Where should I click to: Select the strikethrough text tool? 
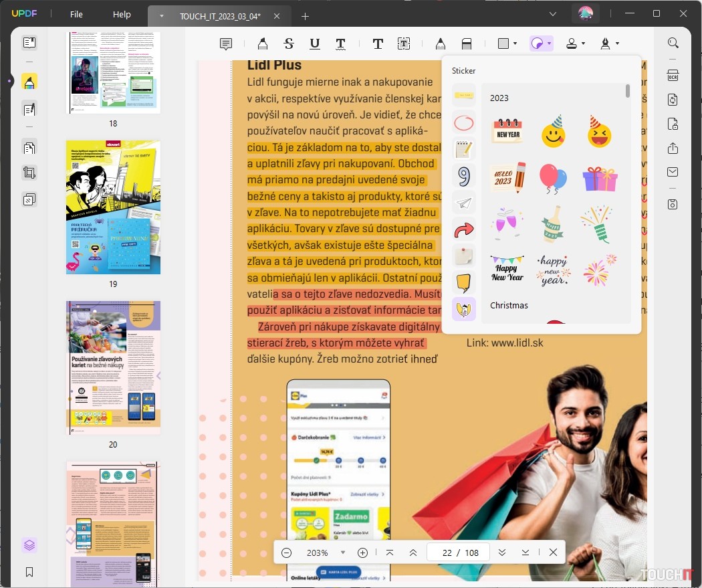click(x=289, y=44)
